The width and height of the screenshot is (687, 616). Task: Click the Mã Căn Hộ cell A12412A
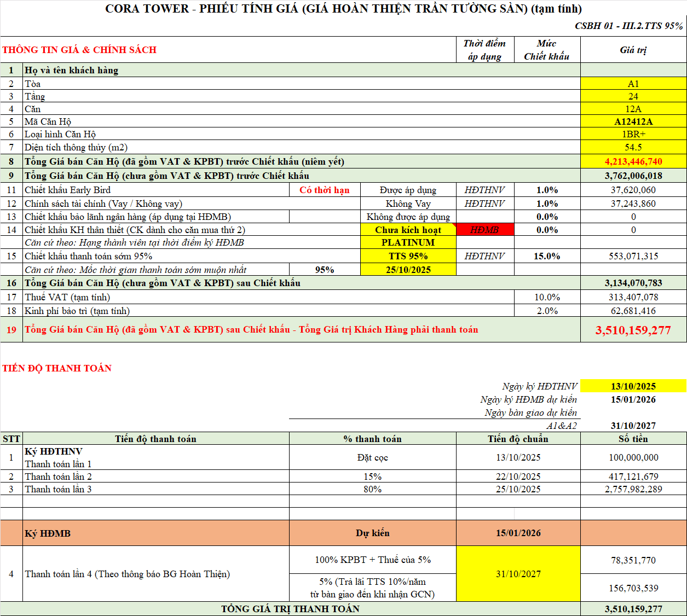633,121
